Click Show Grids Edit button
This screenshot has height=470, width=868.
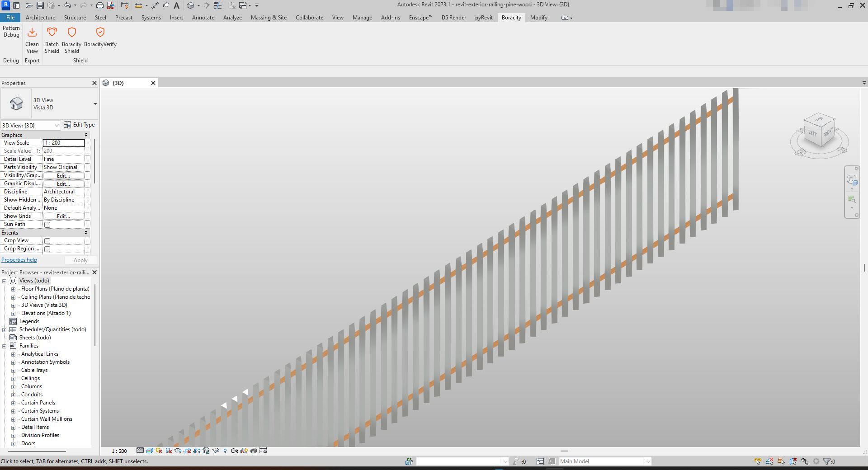tap(63, 216)
